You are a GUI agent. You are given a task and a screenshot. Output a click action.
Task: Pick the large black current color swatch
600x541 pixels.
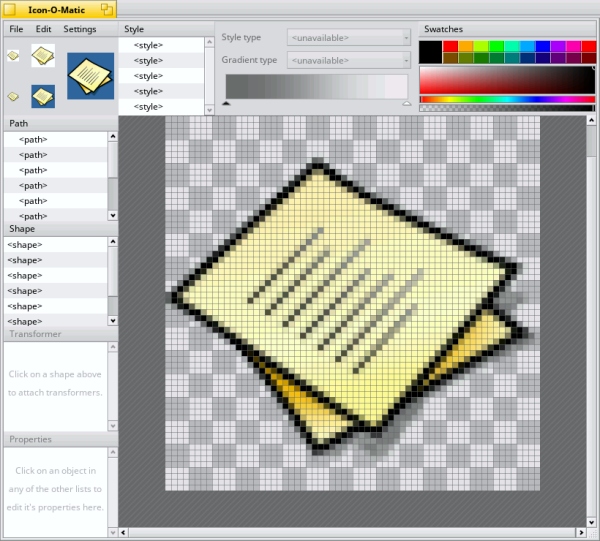pyautogui.click(x=430, y=52)
